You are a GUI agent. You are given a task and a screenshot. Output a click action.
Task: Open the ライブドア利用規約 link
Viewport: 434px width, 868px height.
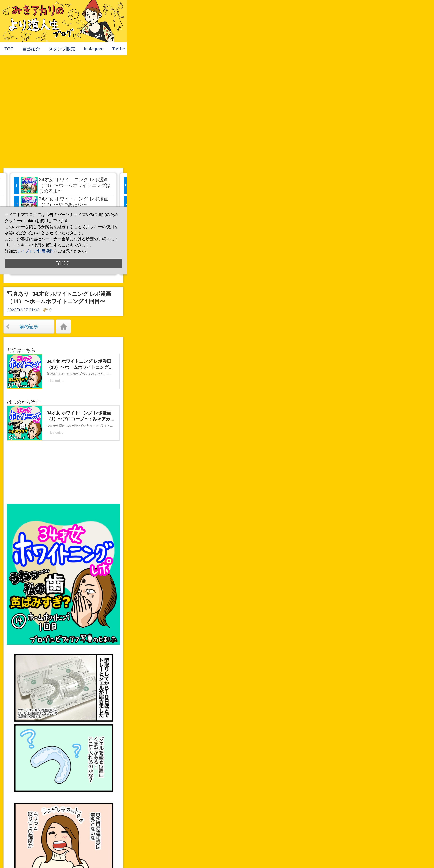point(35,251)
